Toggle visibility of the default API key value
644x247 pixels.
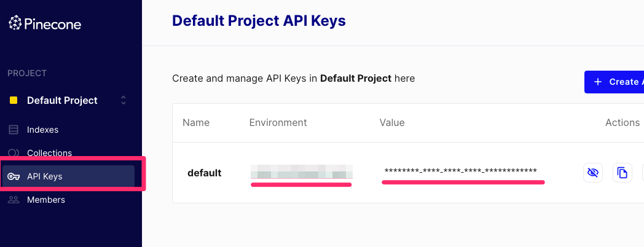point(592,173)
